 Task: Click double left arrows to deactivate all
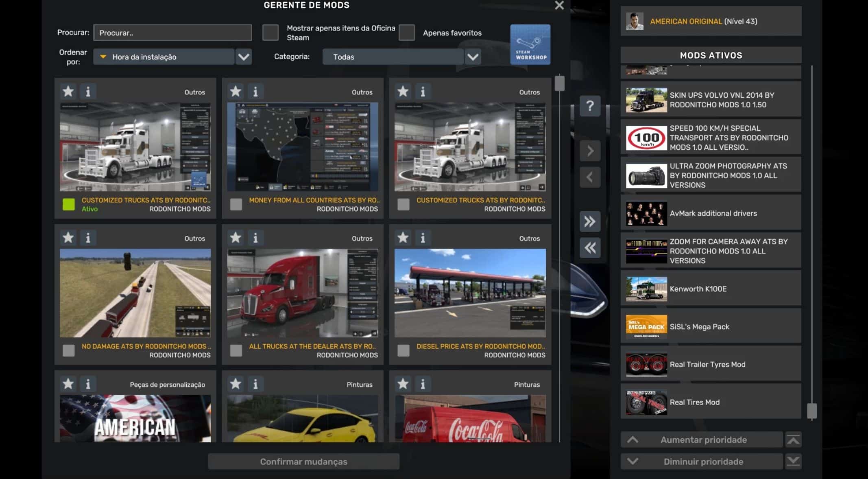pyautogui.click(x=590, y=248)
